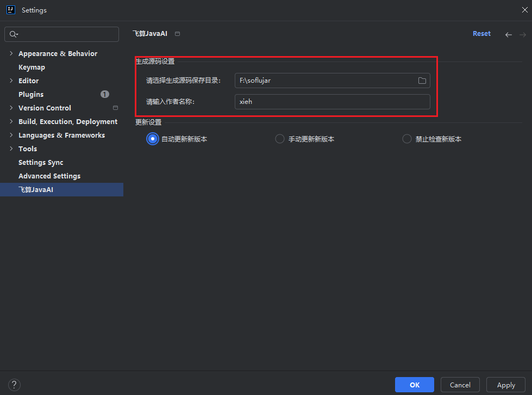Click the 请选择生成源码保存目录 label
532x395 pixels.
[183, 81]
